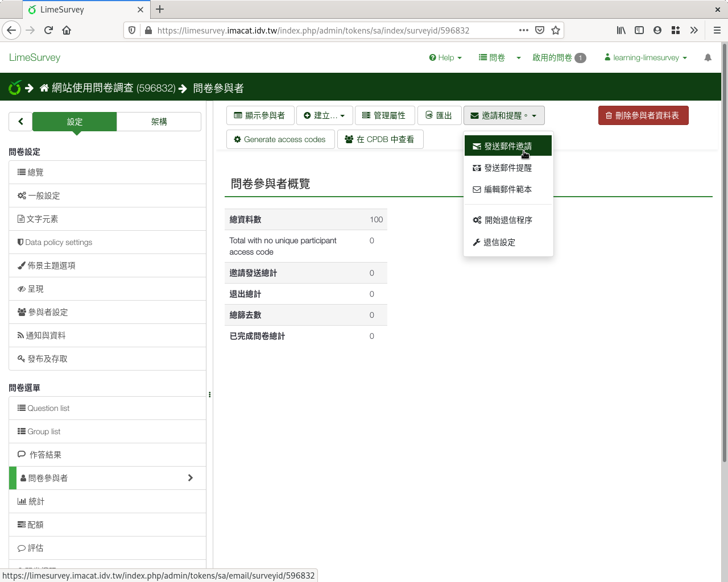The width and height of the screenshot is (728, 582).
Task: Open the Firefox Library icon
Action: click(x=621, y=30)
